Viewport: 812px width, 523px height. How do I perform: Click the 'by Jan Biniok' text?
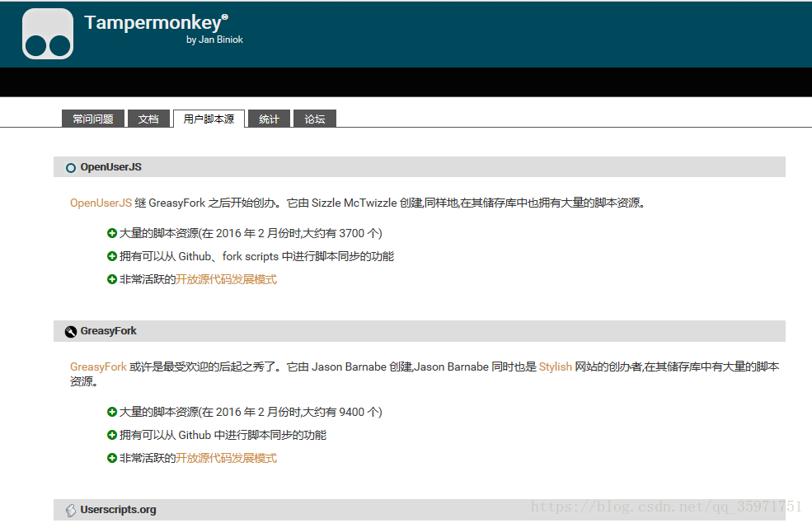214,40
